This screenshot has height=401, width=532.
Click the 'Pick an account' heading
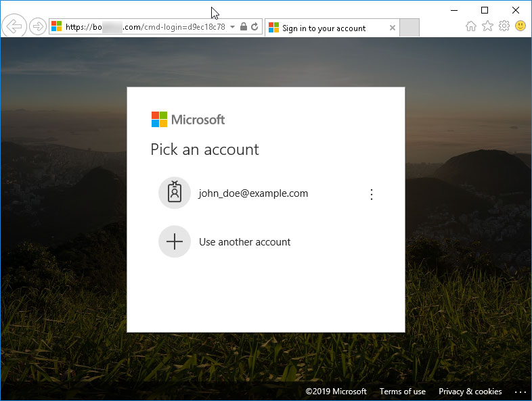204,149
